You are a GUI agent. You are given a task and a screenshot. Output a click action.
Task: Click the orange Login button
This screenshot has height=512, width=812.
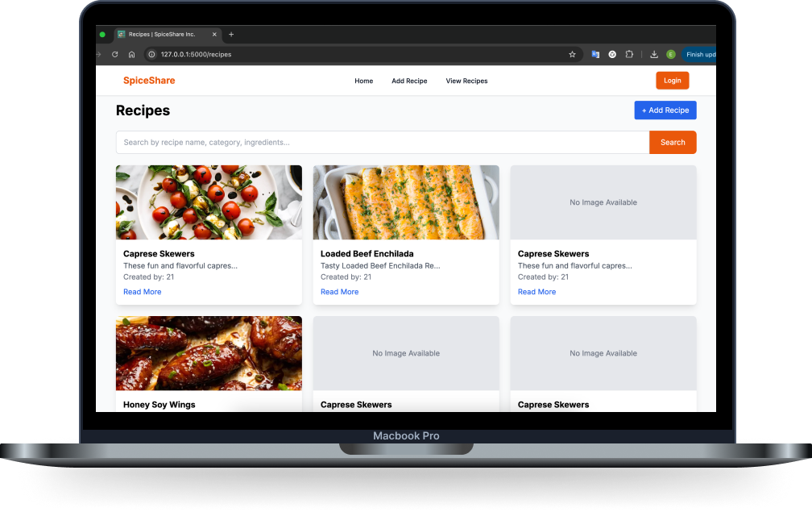pyautogui.click(x=672, y=81)
